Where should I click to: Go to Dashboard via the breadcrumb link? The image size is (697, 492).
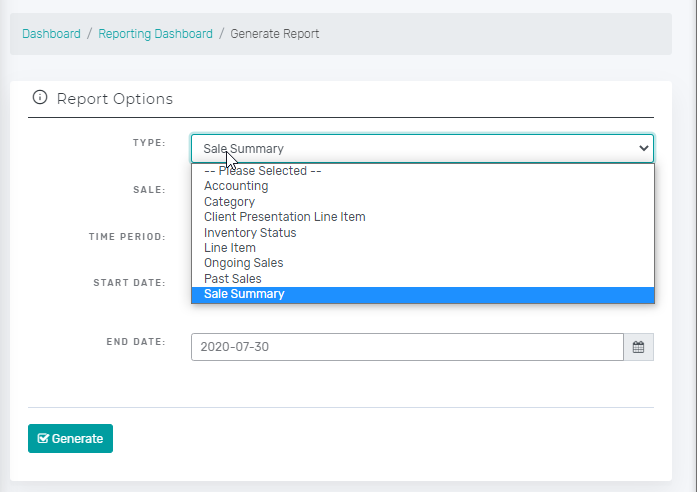click(x=52, y=34)
